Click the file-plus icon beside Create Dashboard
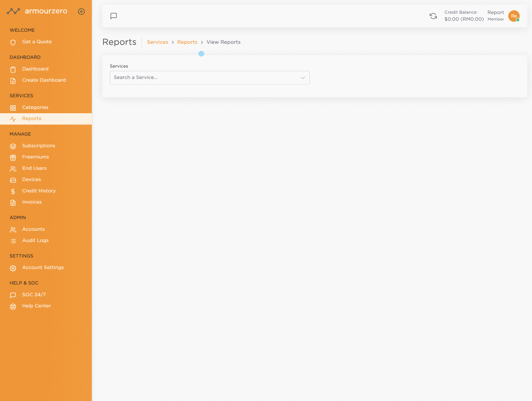The height and width of the screenshot is (401, 532). click(x=13, y=81)
